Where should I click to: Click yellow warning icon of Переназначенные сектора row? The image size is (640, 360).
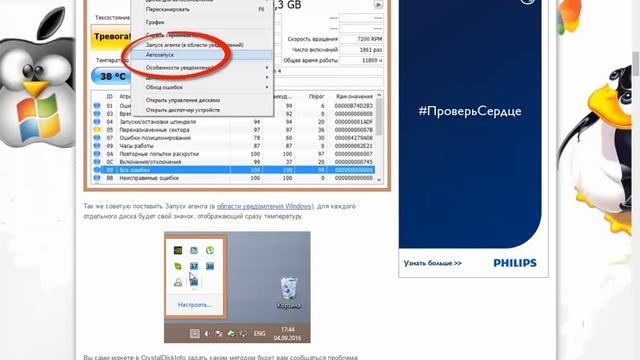97,130
